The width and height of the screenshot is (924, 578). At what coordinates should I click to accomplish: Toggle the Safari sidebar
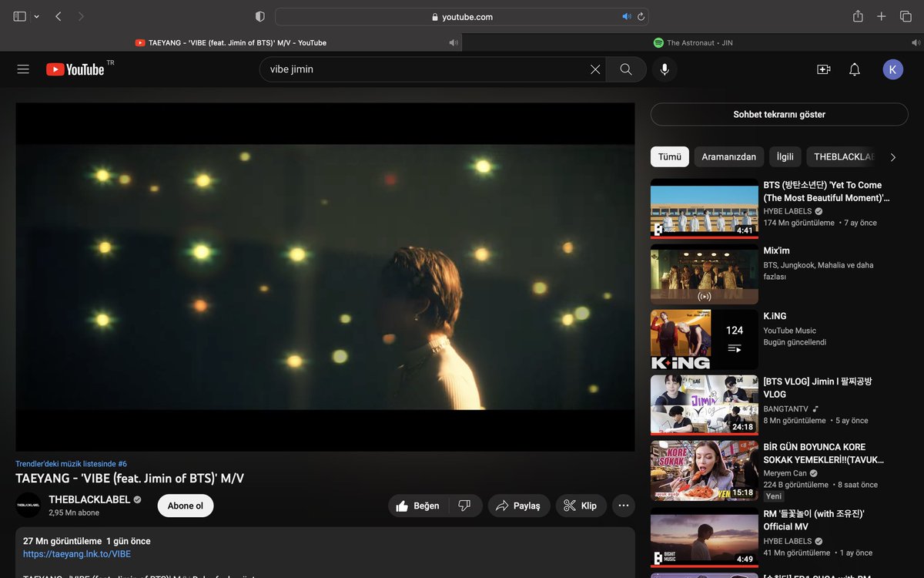tap(19, 16)
